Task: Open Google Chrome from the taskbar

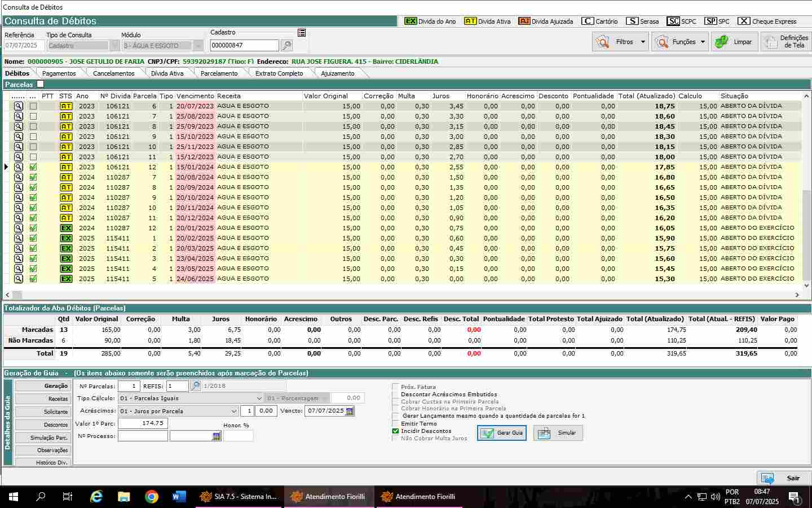Action: [151, 497]
